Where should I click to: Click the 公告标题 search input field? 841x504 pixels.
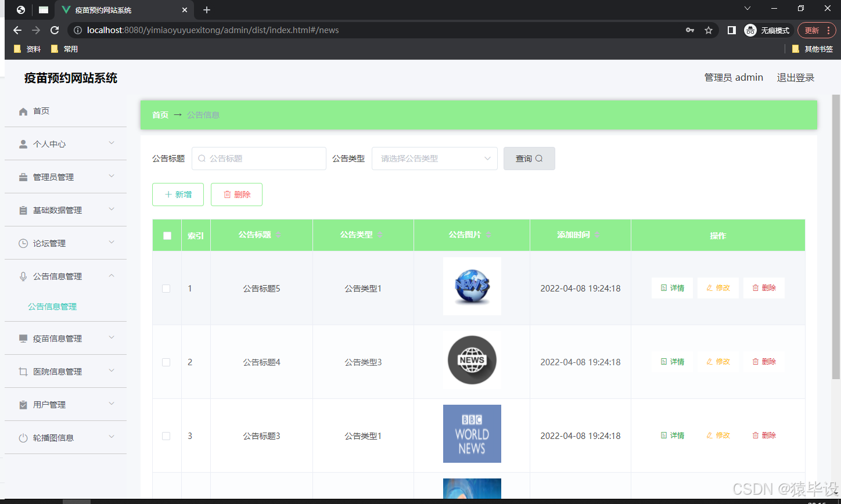(259, 159)
